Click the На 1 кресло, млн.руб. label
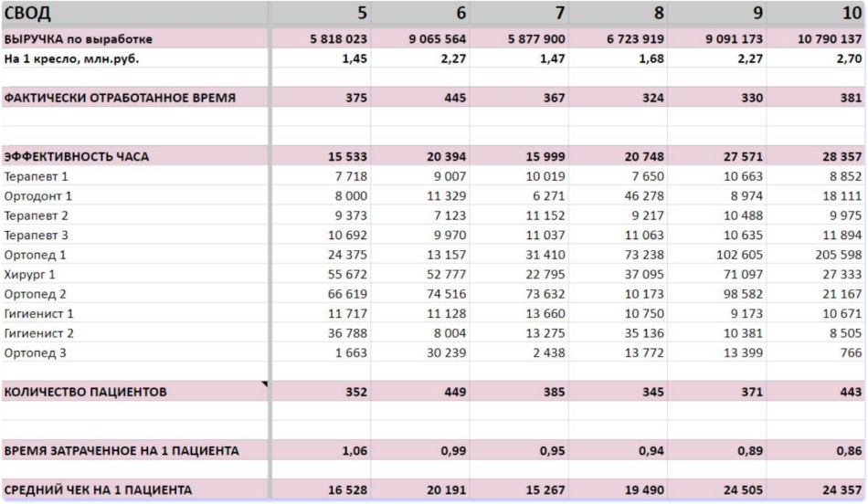 point(72,58)
